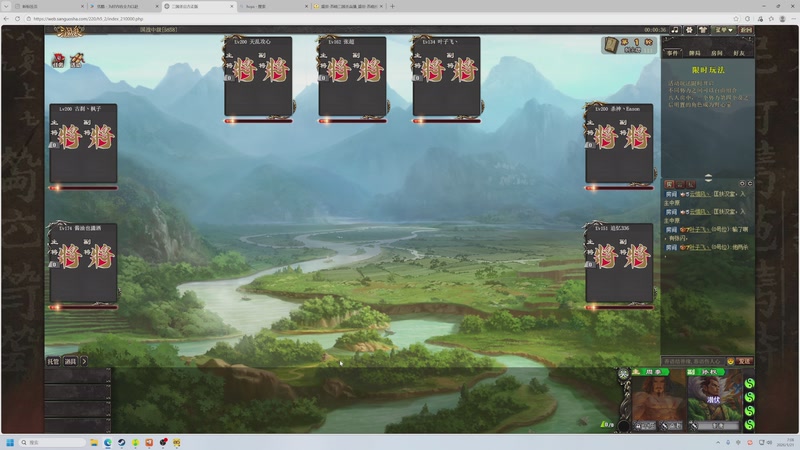Reload the page with the refresh icon
The image size is (800, 450).
coord(17,18)
